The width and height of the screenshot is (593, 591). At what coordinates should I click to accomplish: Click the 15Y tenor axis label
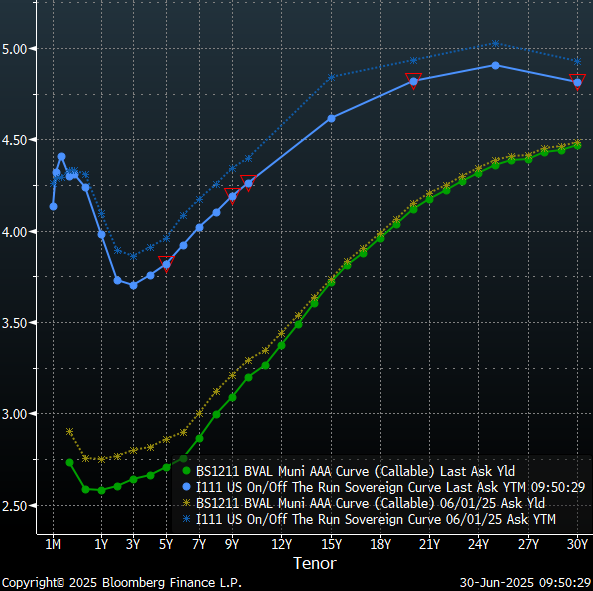point(332,544)
